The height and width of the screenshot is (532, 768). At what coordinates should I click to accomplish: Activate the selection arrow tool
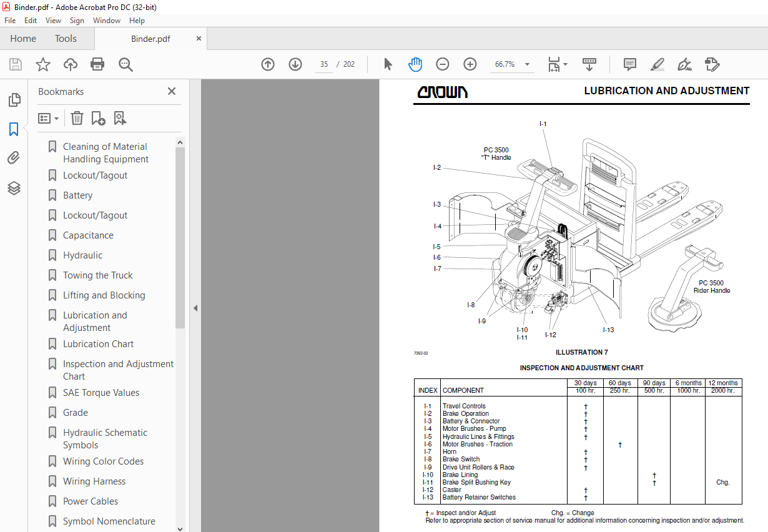388,64
